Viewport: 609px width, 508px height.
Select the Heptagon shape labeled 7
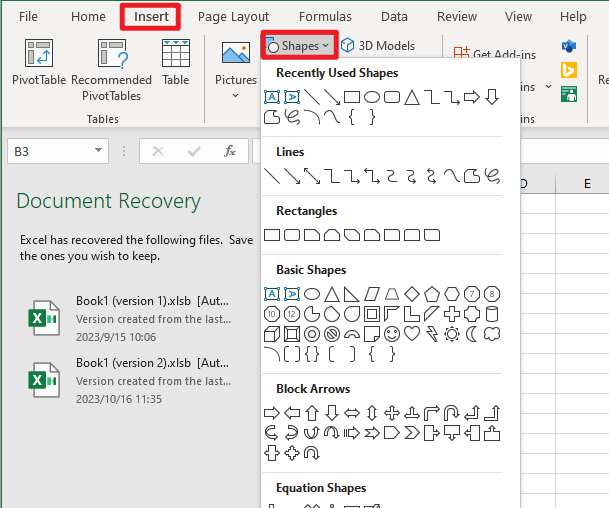472,294
